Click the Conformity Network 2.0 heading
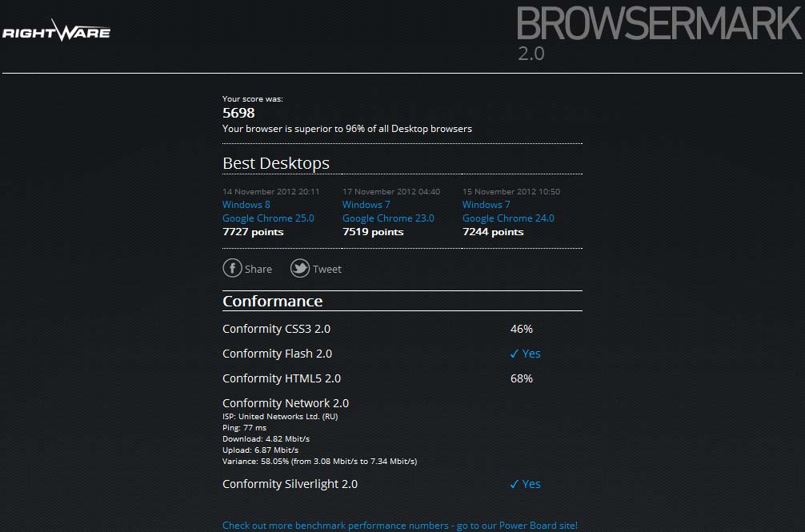The height and width of the screenshot is (532, 805). tap(286, 403)
